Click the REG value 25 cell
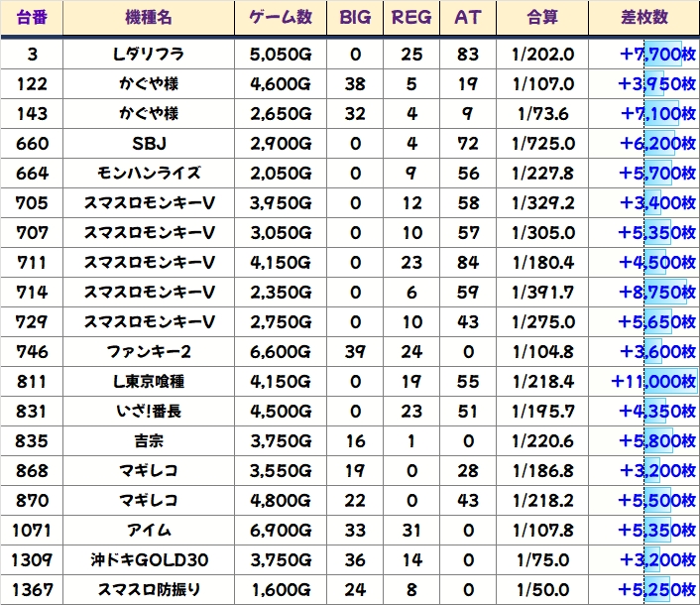The height and width of the screenshot is (605, 700). [x=411, y=55]
